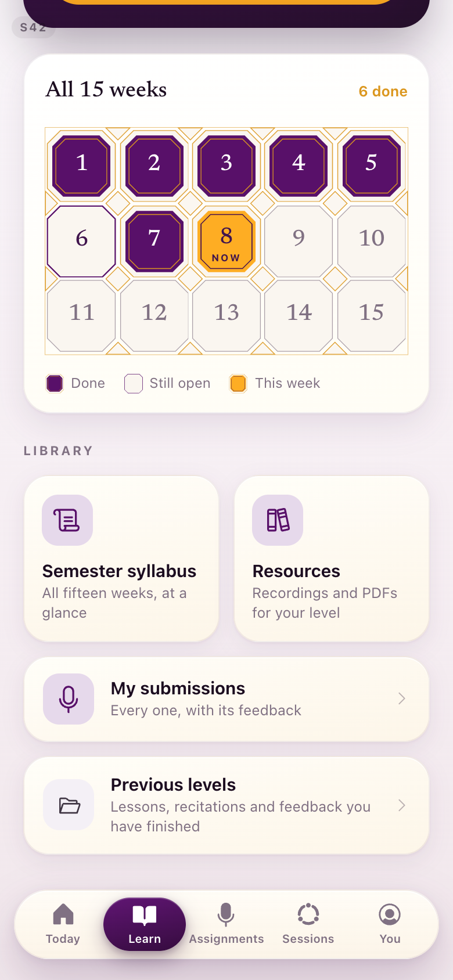Select completed week 7 tile
The width and height of the screenshot is (453, 980).
pos(154,241)
